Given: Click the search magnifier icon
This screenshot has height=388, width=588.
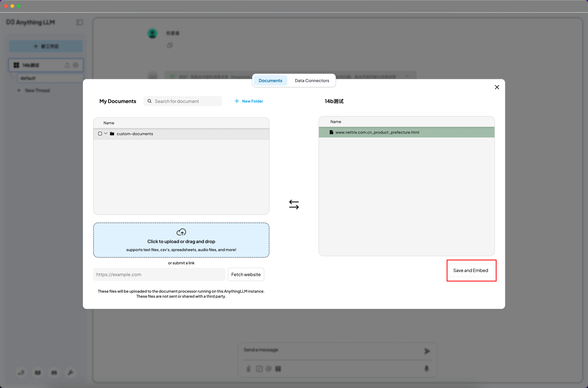Looking at the screenshot, I should pyautogui.click(x=150, y=101).
